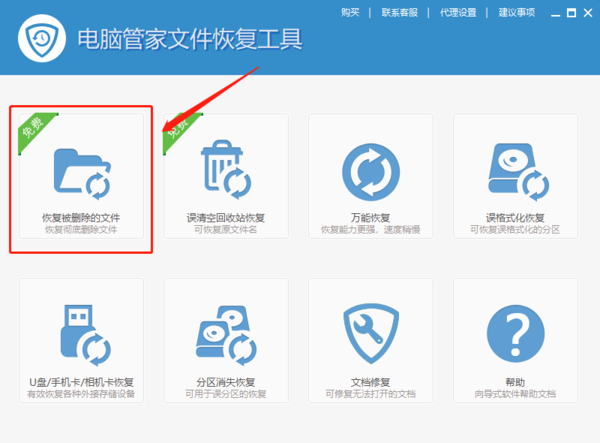This screenshot has height=443, width=600.
Task: Maximize the recovery tool window
Action: [x=571, y=13]
